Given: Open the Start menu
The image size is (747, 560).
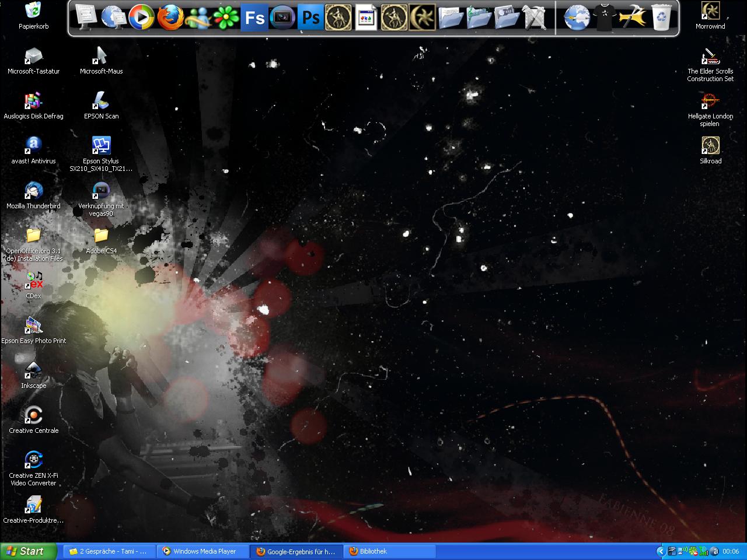Looking at the screenshot, I should 29,551.
